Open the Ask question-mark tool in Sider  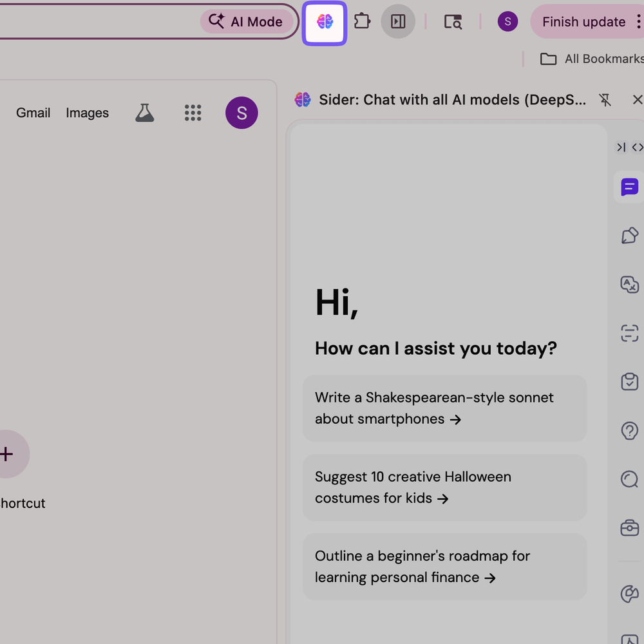pos(630,430)
